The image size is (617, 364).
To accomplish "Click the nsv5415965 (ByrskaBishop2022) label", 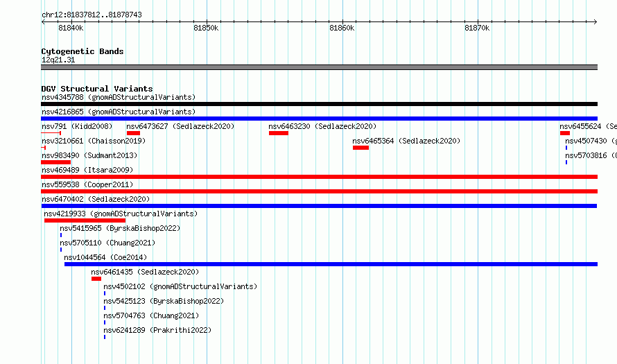I will click(x=120, y=228).
